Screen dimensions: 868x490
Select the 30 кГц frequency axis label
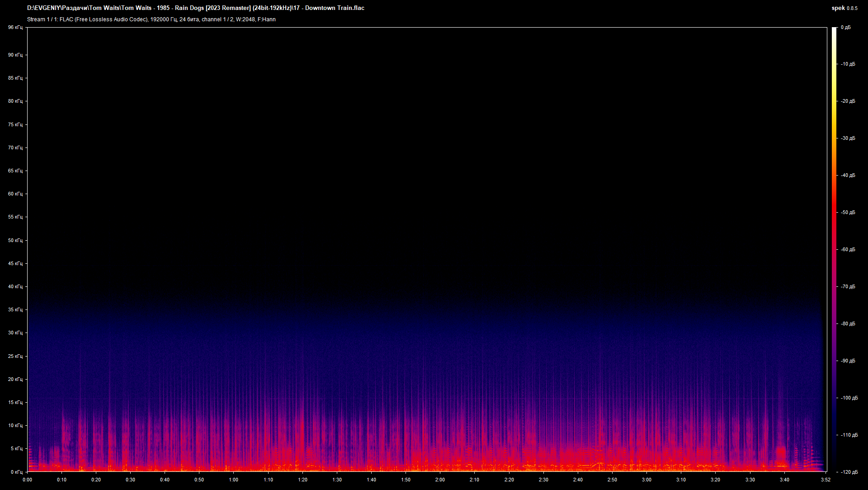(x=15, y=333)
